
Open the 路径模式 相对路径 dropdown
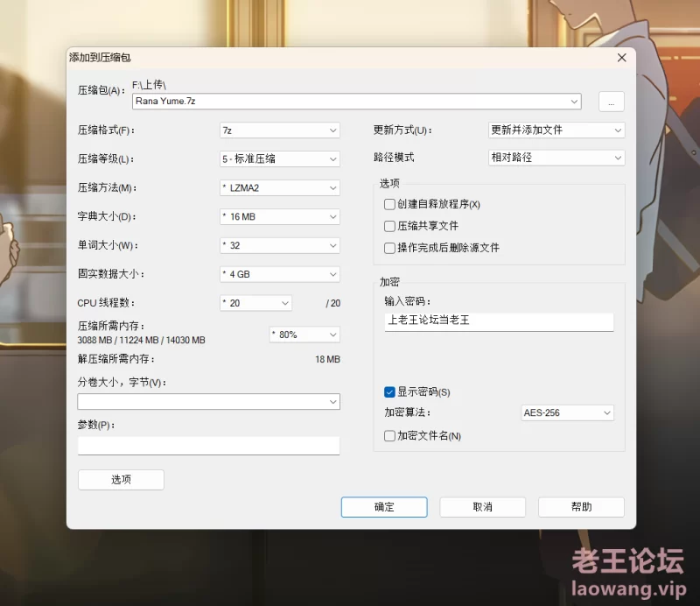556,158
